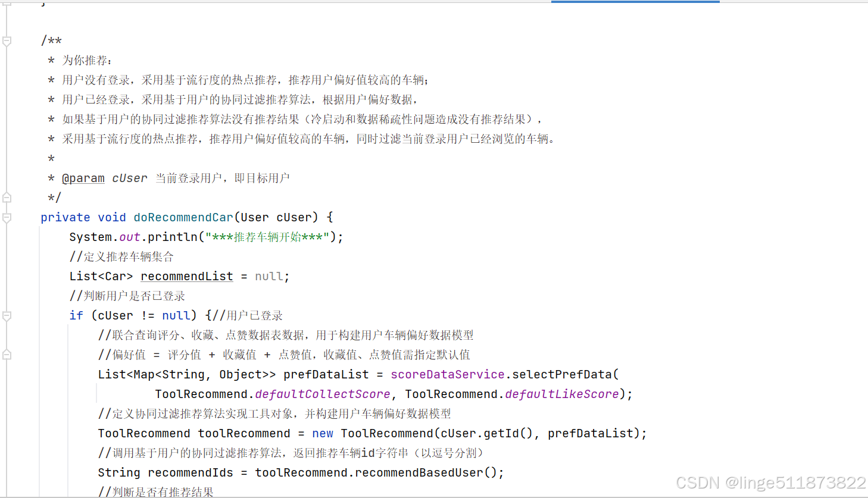868x498 pixels.
Task: Click the void keyword in method signature
Action: [x=112, y=217]
